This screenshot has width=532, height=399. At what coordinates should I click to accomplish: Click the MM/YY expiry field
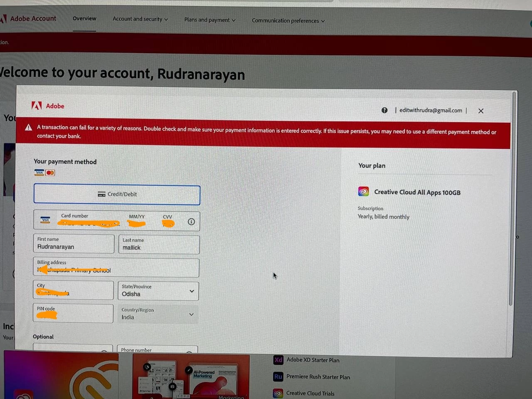[137, 221]
